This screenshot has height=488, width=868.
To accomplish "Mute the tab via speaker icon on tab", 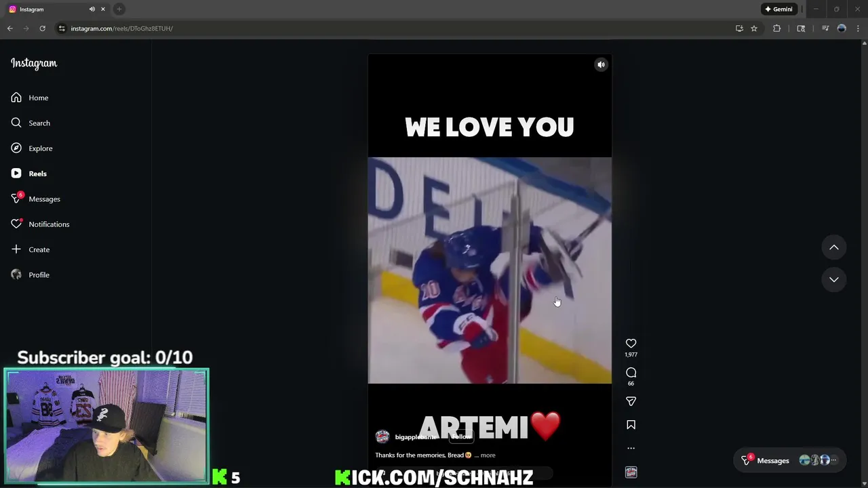I will [x=92, y=9].
